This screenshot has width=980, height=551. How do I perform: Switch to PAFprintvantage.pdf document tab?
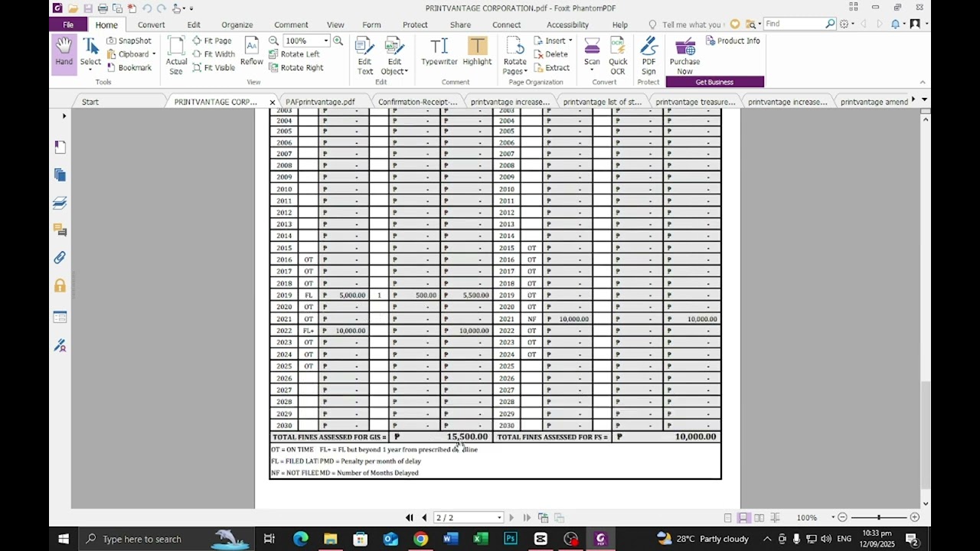point(320,102)
